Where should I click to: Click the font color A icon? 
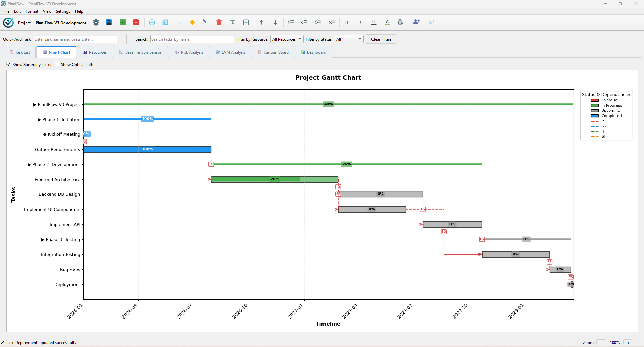[x=387, y=22]
